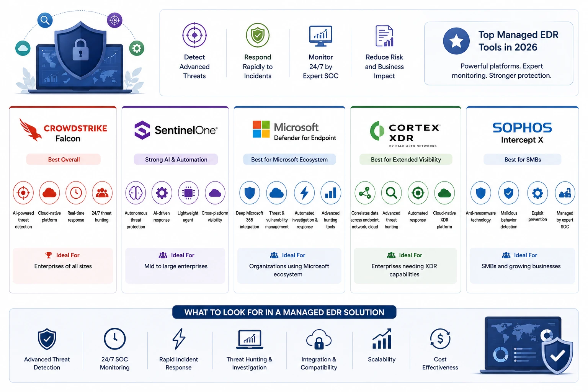
Task: Click the What to Look For banner heading
Action: pos(284,312)
